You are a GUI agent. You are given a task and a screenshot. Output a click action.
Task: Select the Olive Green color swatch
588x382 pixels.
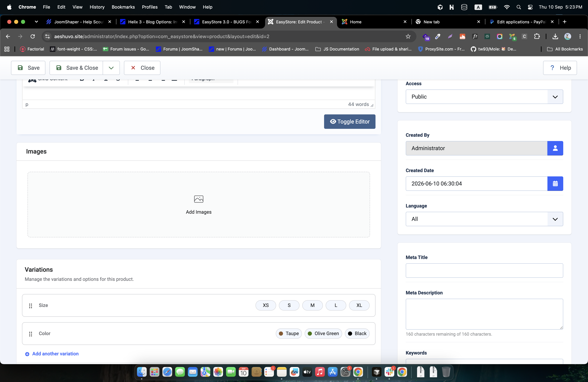[x=323, y=333]
